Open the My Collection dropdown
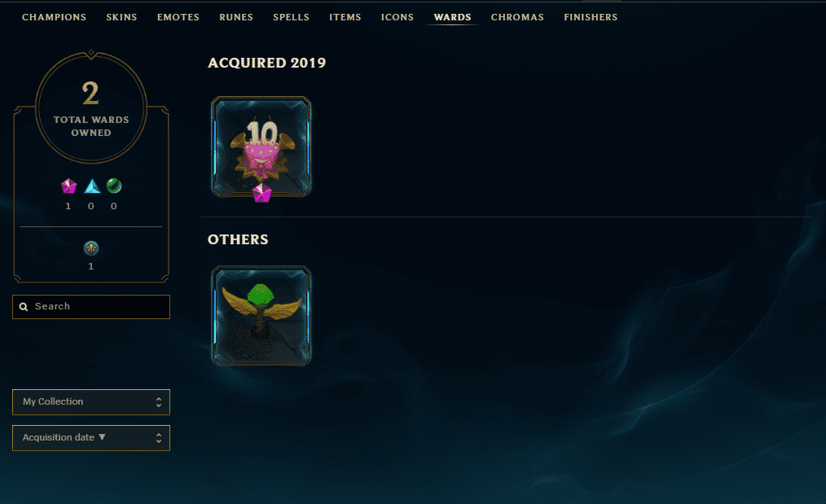This screenshot has width=826, height=504. 91,402
